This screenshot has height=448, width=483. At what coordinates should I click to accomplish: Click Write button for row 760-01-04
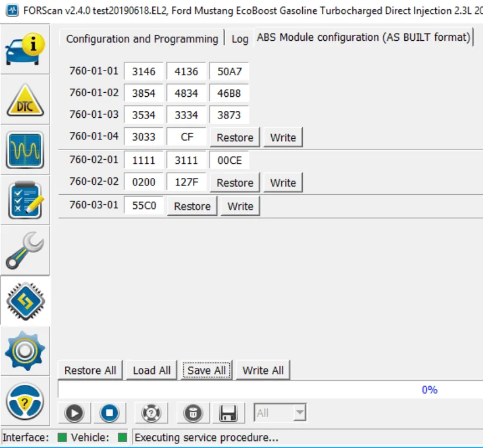coord(283,138)
